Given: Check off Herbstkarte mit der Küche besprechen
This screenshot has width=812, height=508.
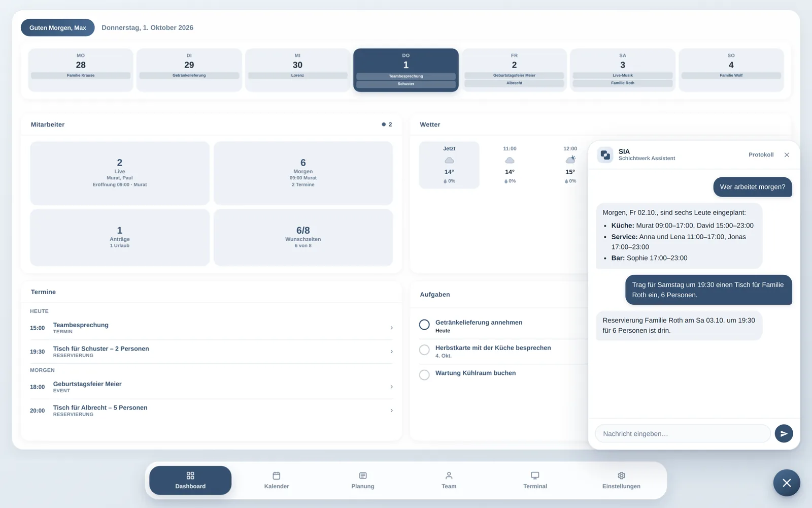Looking at the screenshot, I should click(424, 350).
